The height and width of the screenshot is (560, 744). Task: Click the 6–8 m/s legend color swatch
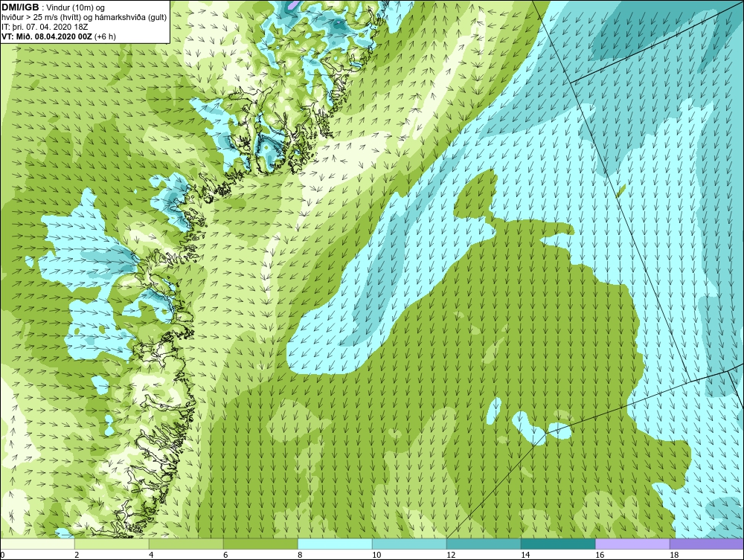pyautogui.click(x=260, y=544)
